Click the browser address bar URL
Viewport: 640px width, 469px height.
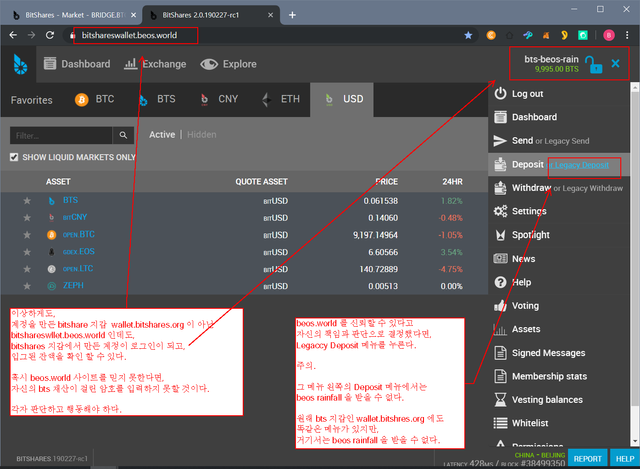click(129, 36)
